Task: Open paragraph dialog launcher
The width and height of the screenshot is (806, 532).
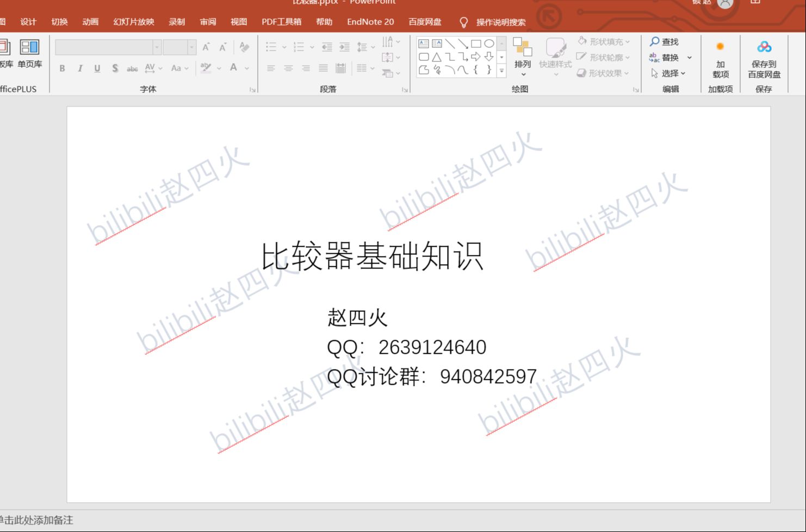Action: pos(405,90)
